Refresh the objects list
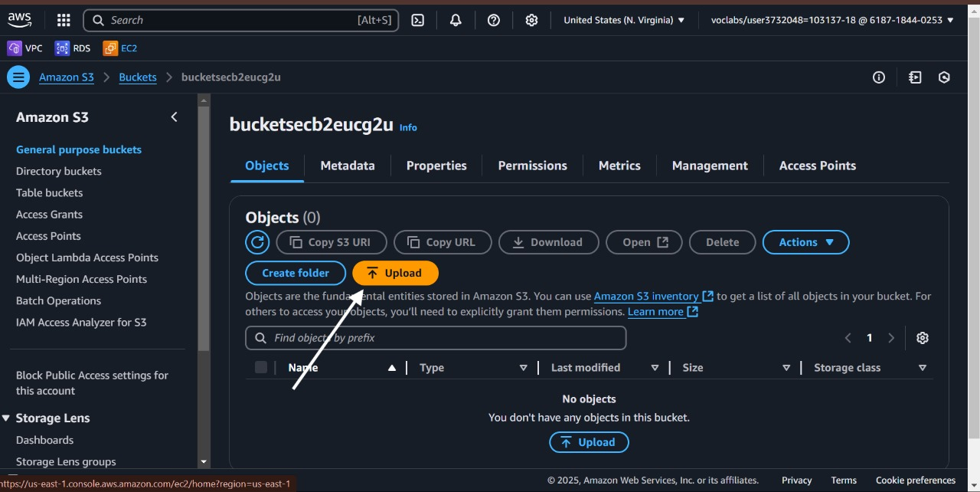 tap(257, 242)
